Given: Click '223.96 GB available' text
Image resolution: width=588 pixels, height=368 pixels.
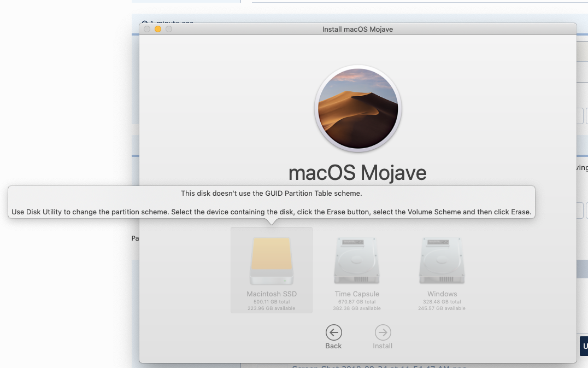Looking at the screenshot, I should (x=271, y=308).
